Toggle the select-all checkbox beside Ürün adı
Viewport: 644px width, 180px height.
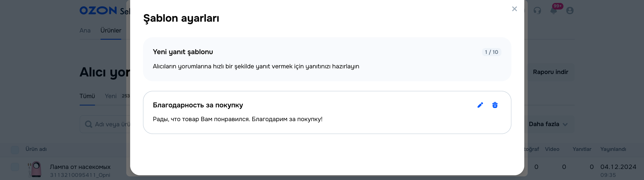pos(15,150)
